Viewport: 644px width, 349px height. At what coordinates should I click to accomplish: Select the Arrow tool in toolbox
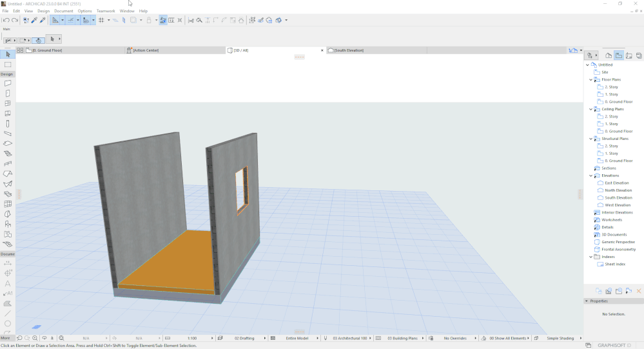(8, 55)
